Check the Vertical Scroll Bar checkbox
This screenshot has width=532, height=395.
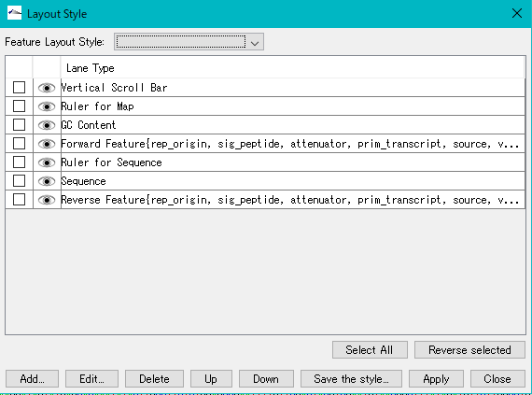pos(19,87)
